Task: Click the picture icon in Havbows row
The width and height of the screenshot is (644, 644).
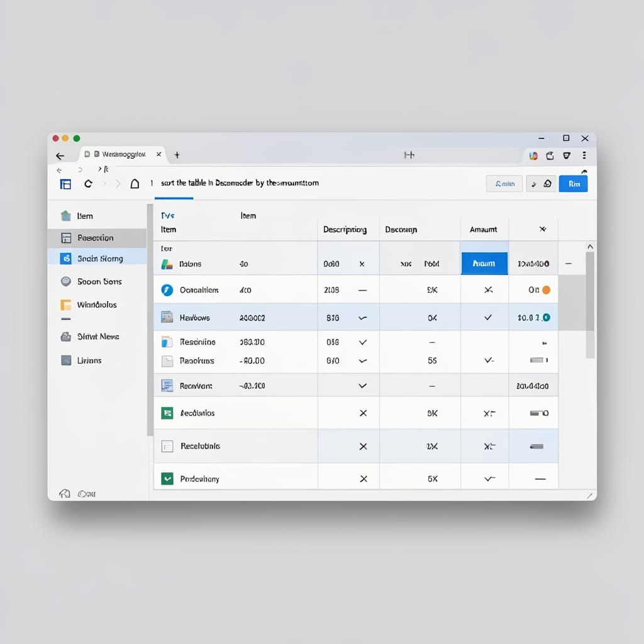Action: point(167,318)
